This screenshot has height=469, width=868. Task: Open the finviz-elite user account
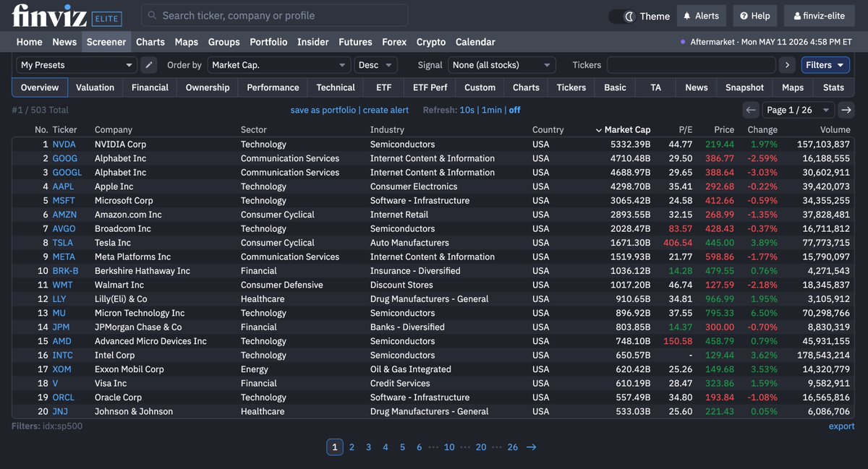click(x=820, y=16)
